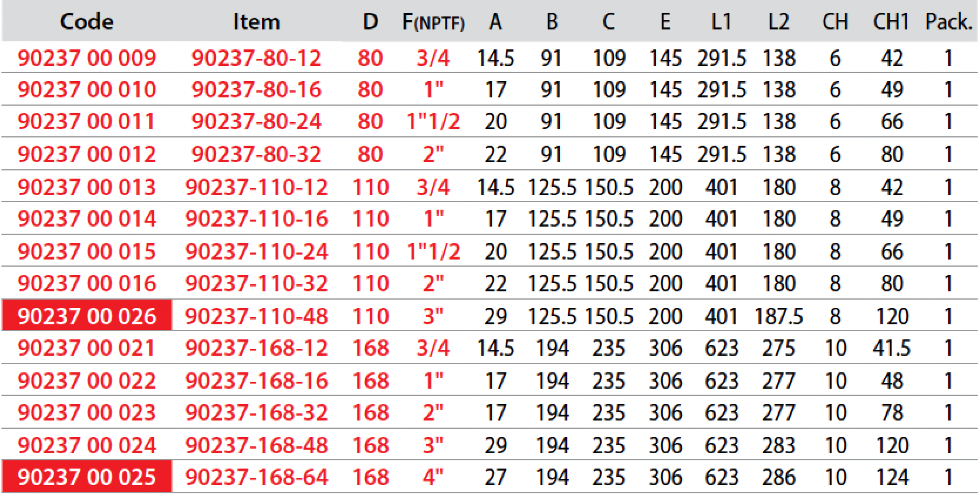Screen dimensions: 980x497
Task: Click item 90237-80-16
Action: (x=256, y=89)
